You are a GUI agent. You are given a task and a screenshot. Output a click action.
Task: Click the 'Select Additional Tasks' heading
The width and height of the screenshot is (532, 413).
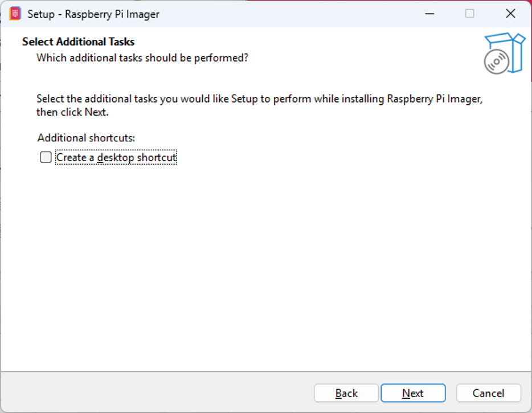pyautogui.click(x=79, y=42)
